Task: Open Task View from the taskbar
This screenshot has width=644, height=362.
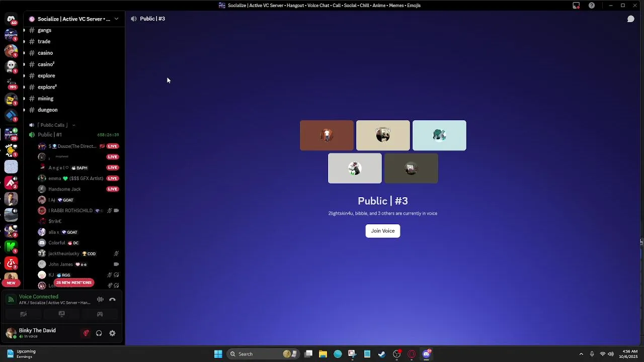Action: tap(308, 354)
